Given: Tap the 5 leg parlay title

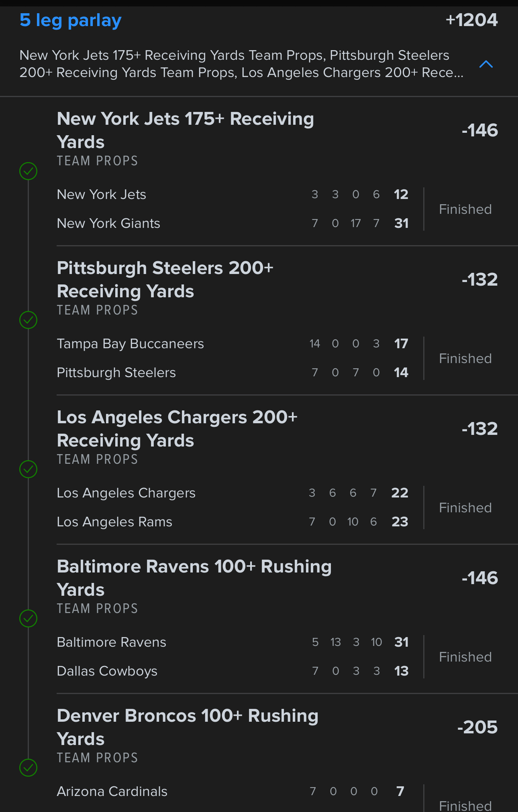Looking at the screenshot, I should [x=71, y=20].
